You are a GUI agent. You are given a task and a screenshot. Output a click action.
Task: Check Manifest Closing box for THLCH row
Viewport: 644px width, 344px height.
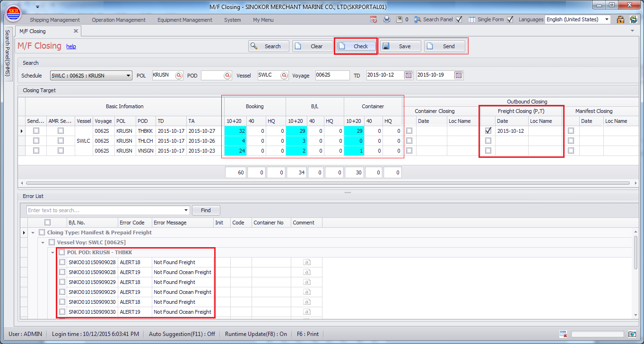571,141
